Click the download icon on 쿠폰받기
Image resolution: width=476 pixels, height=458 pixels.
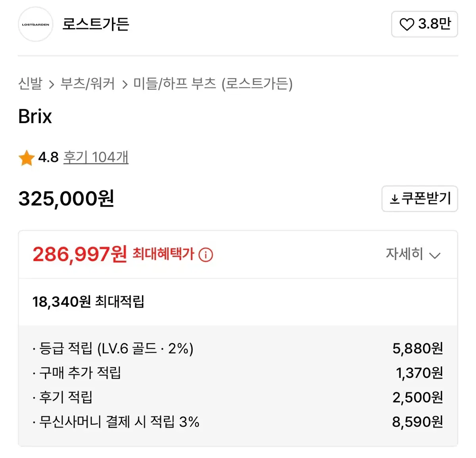(394, 199)
